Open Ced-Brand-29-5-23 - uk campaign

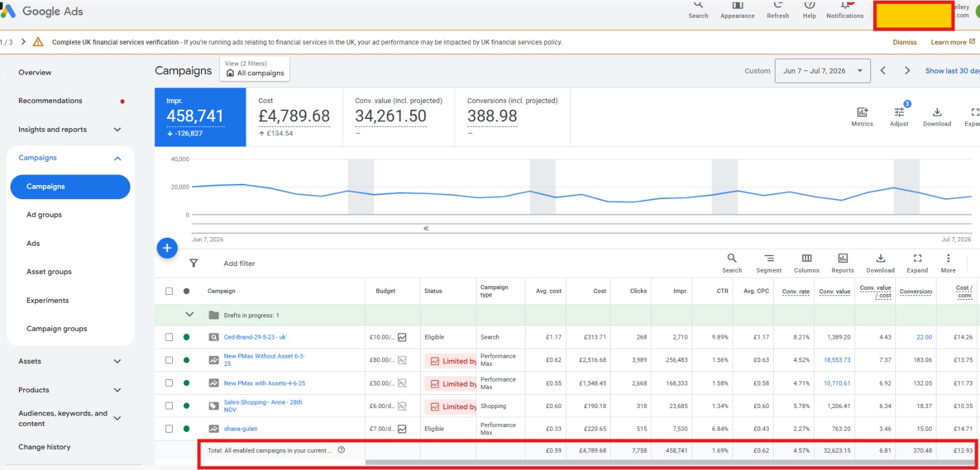pos(255,337)
